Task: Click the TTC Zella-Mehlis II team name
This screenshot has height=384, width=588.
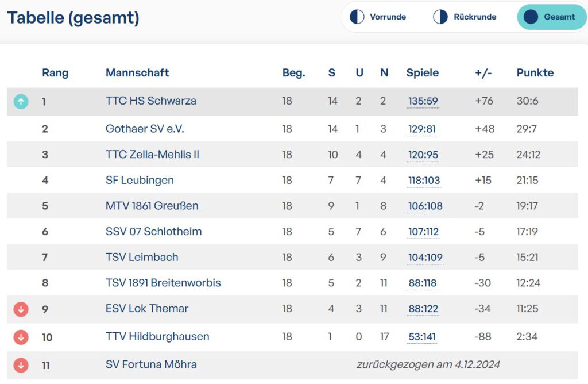Action: [x=152, y=154]
